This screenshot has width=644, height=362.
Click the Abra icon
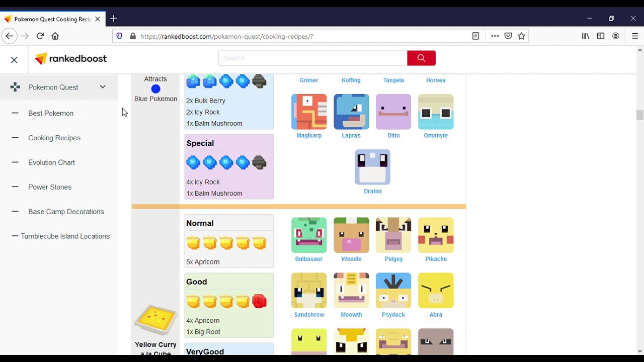[x=436, y=291]
